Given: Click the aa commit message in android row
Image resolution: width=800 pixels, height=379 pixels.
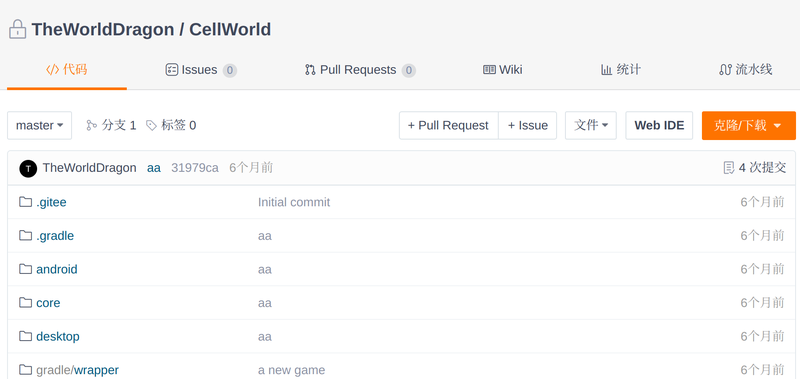Looking at the screenshot, I should click(x=265, y=269).
